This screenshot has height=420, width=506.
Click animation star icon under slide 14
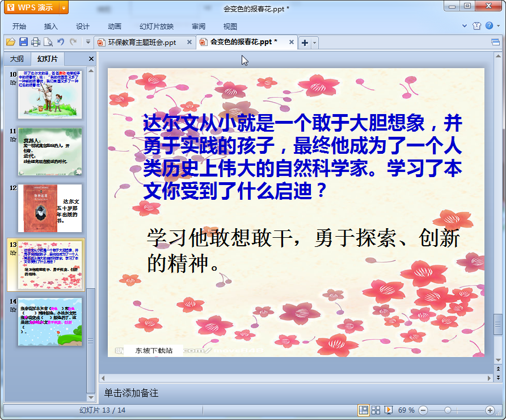click(13, 310)
